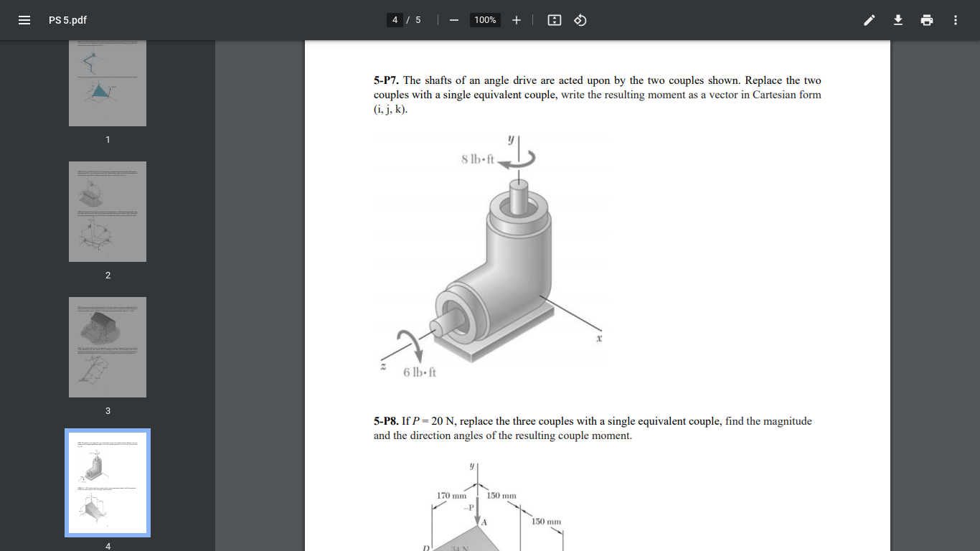Zoom in with the plus icon

(x=517, y=20)
